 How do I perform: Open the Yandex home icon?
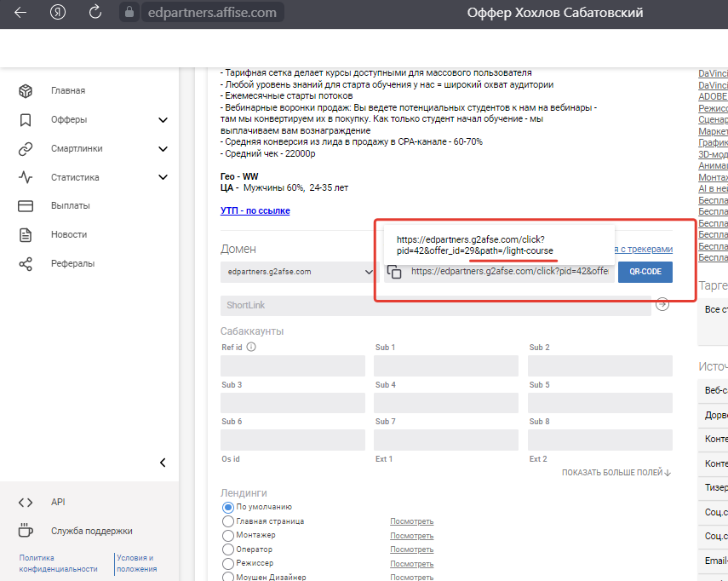click(58, 13)
